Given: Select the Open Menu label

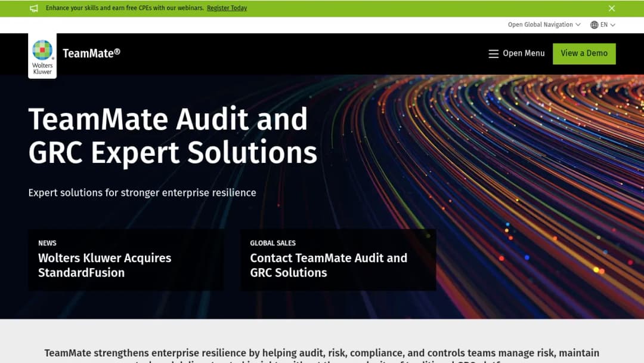Looking at the screenshot, I should 524,54.
